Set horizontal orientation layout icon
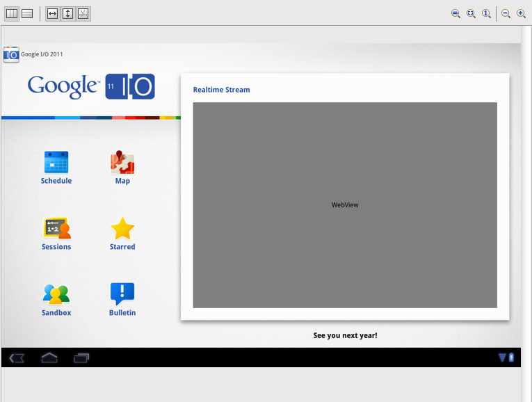 pyautogui.click(x=12, y=13)
